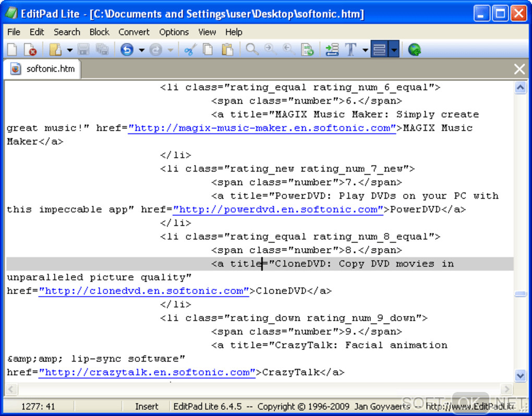Click cursor position 1277: 41 in status bar
This screenshot has width=532, height=416.
pyautogui.click(x=38, y=406)
